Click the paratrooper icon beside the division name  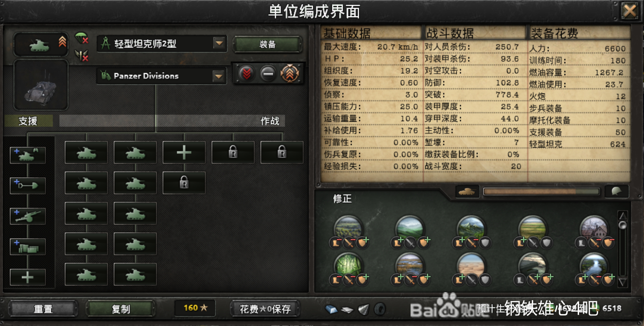pos(82,38)
